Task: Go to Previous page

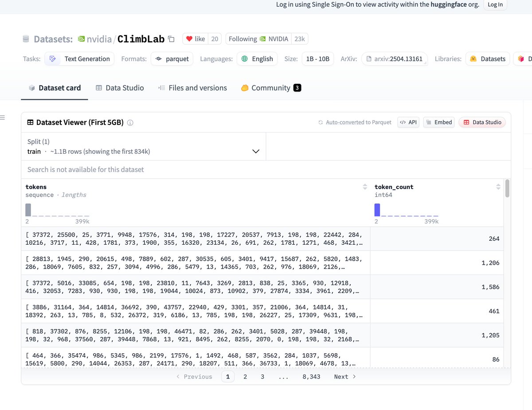Action: [194, 377]
